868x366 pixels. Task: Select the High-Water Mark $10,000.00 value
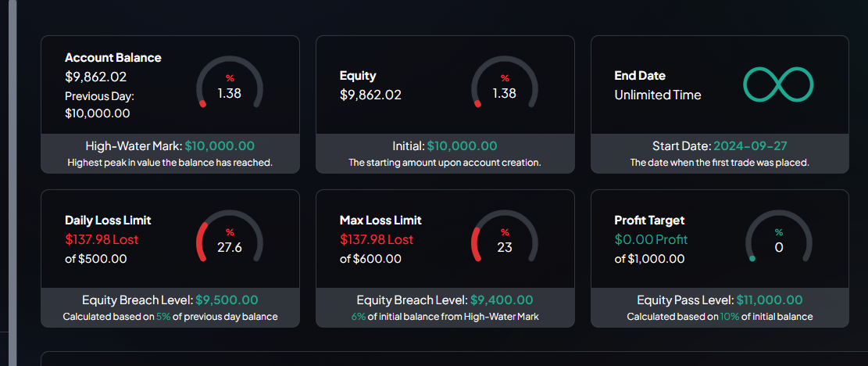pos(220,145)
